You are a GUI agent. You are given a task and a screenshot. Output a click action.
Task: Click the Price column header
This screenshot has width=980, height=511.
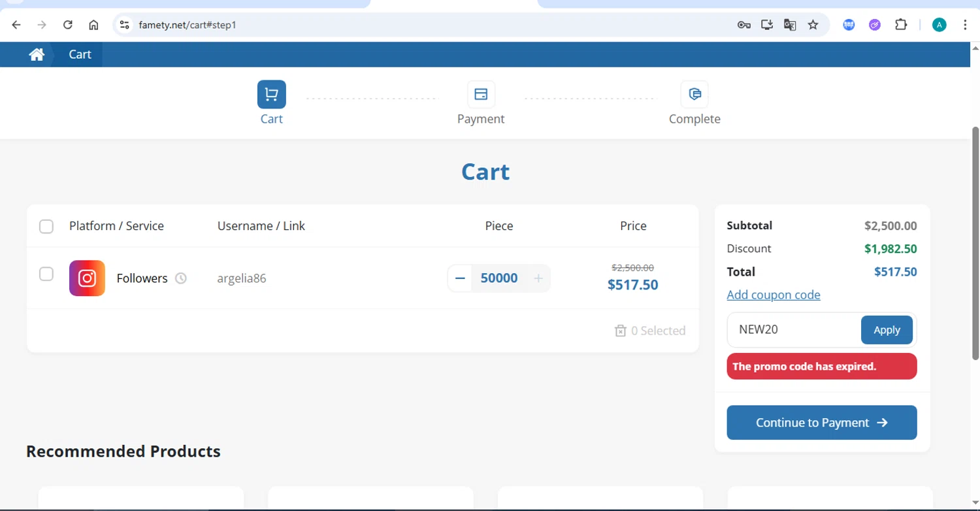(633, 226)
